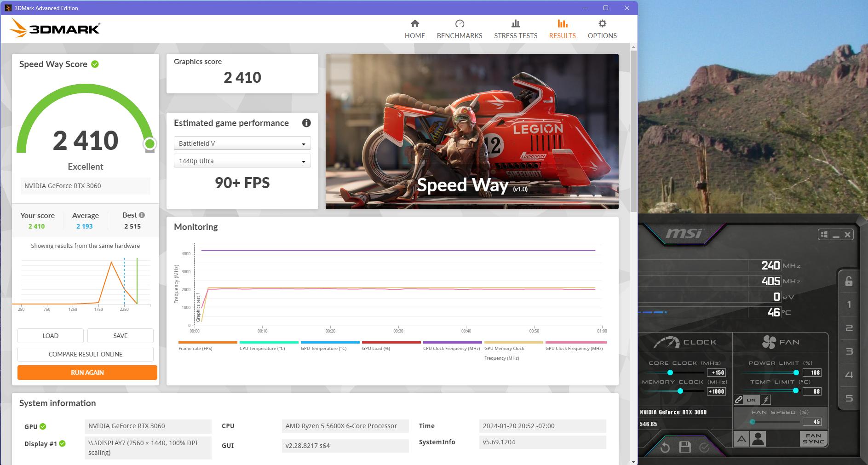Click the info icon next to Best score
The width and height of the screenshot is (868, 465).
pos(142,215)
